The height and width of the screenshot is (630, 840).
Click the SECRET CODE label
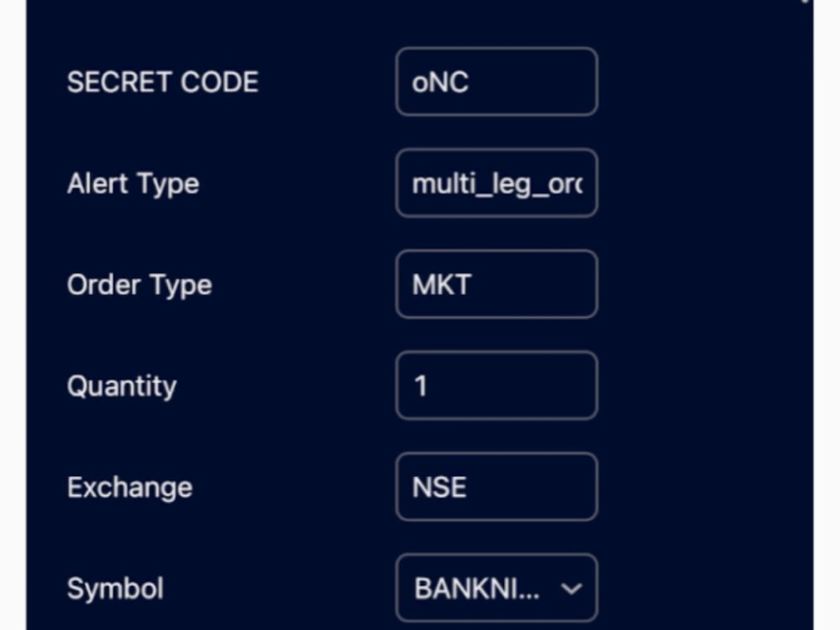(162, 81)
